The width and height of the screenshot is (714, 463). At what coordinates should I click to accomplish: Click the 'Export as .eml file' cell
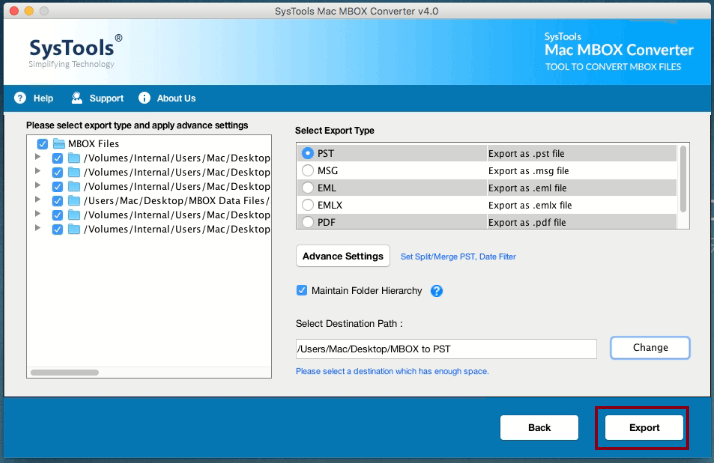point(581,188)
